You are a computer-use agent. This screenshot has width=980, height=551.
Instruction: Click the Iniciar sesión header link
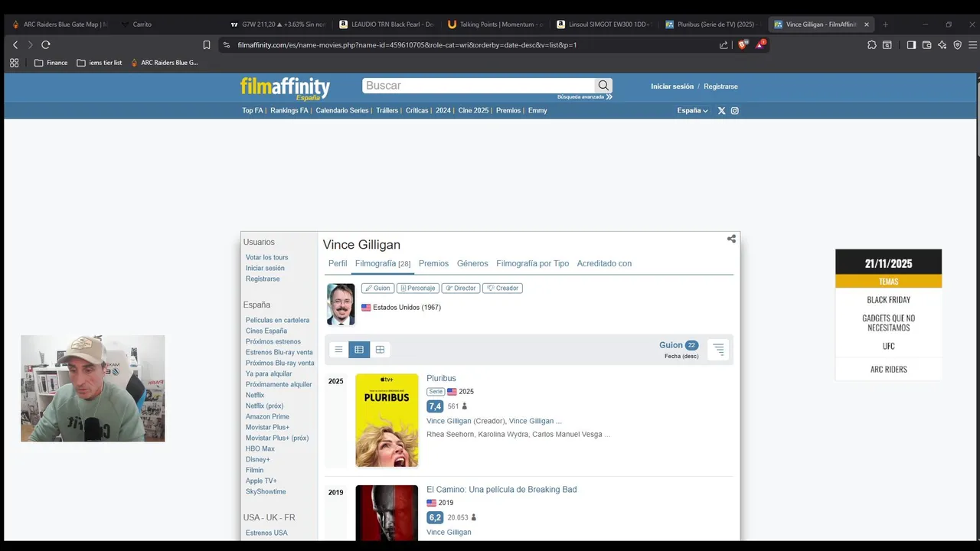pyautogui.click(x=672, y=86)
